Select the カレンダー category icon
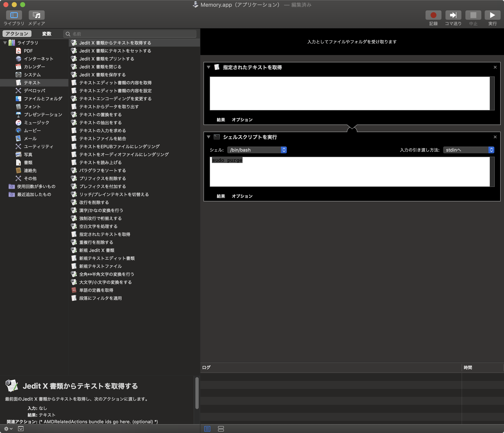The image size is (504, 433). pos(18,67)
